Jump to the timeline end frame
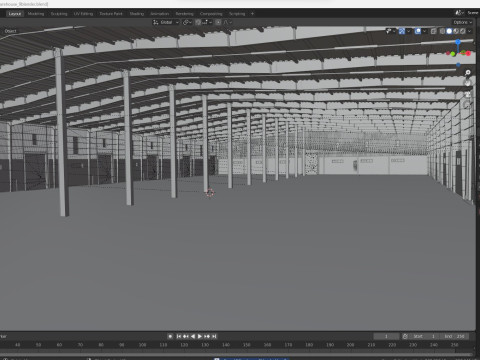This screenshot has height=360, width=480. point(214,336)
